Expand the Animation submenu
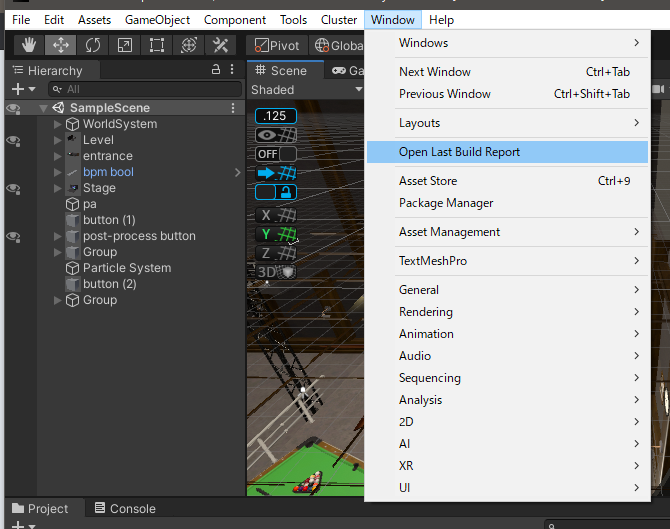Image resolution: width=670 pixels, height=529 pixels. pos(507,334)
